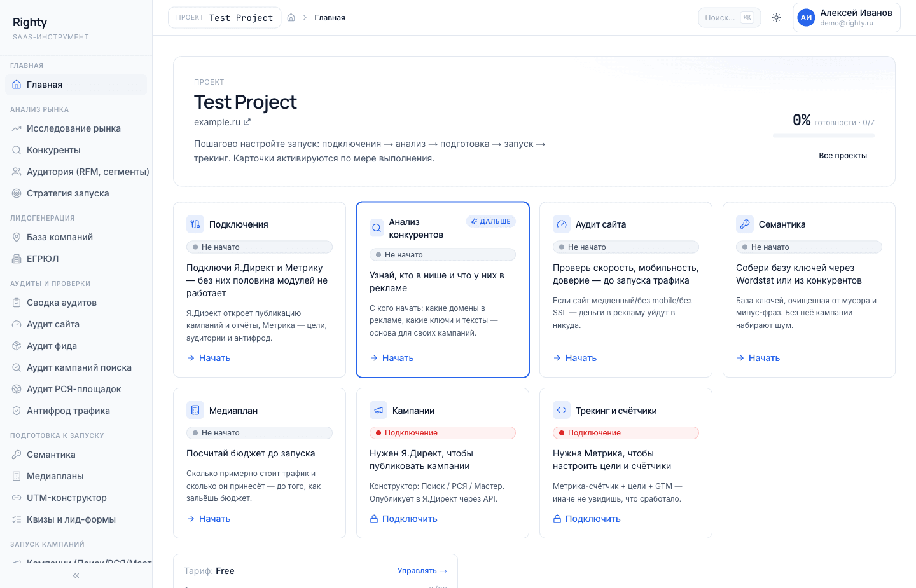This screenshot has width=916, height=588.
Task: Click the 0% readiness progress bar
Action: (824, 135)
